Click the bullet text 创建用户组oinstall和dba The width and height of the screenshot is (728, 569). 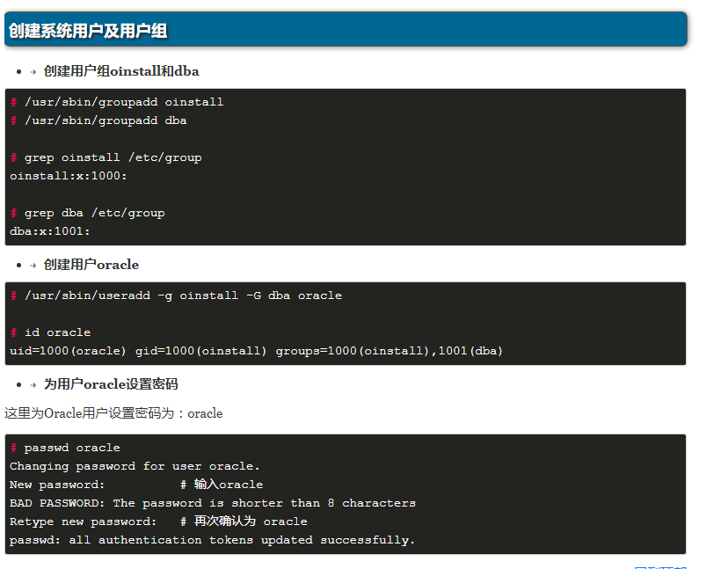(121, 71)
